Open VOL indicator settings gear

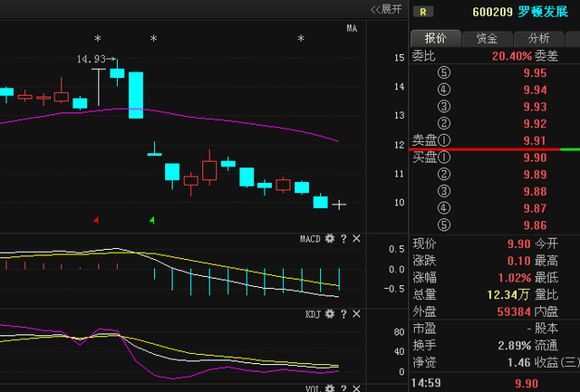pyautogui.click(x=330, y=388)
